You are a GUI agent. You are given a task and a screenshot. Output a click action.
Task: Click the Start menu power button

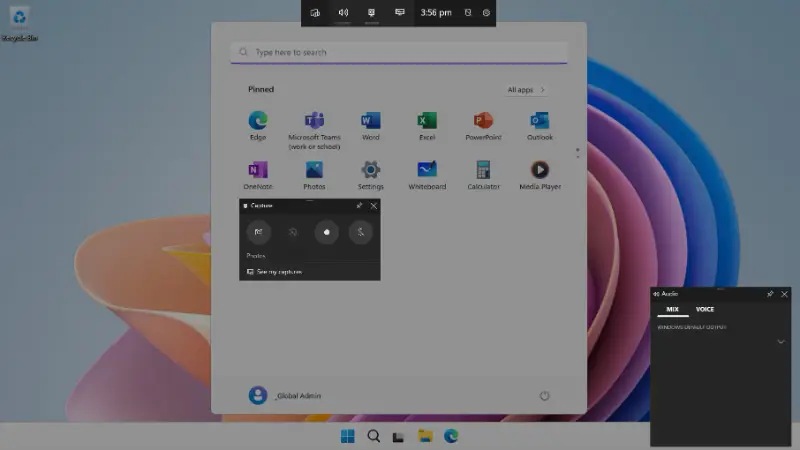pyautogui.click(x=544, y=396)
